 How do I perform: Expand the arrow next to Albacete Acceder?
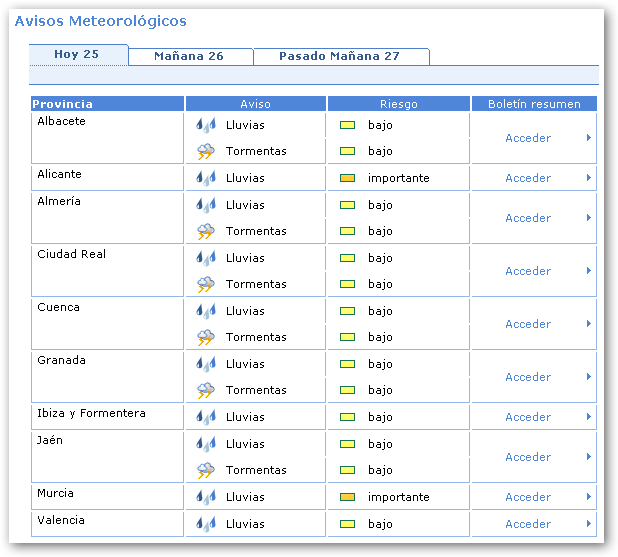[589, 138]
